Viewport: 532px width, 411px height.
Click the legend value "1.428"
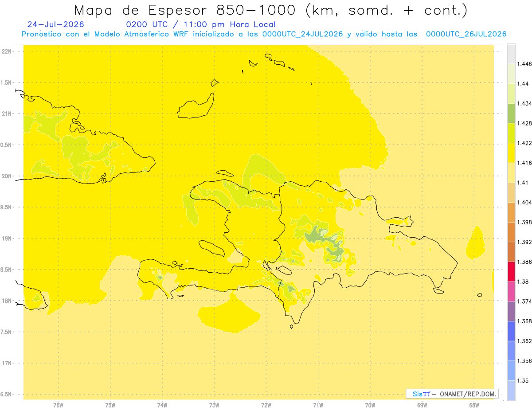[525, 123]
